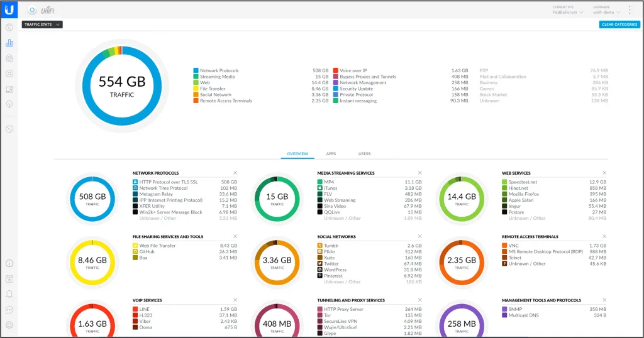
Task: Open the Devices circle sidebar icon
Action: (x=9, y=74)
